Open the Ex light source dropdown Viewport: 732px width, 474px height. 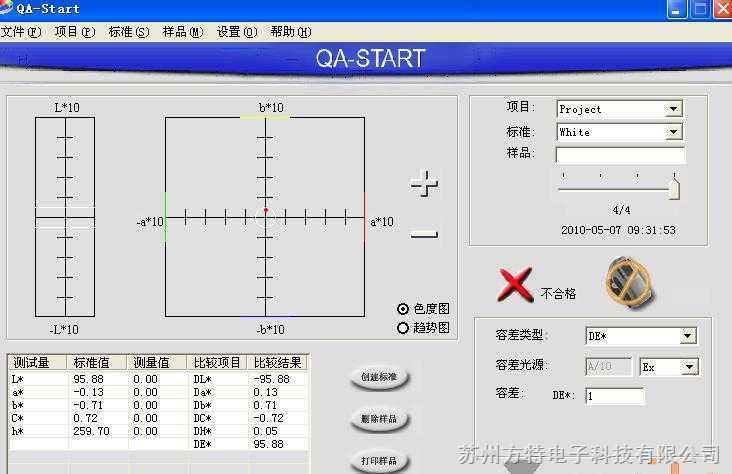click(x=690, y=367)
